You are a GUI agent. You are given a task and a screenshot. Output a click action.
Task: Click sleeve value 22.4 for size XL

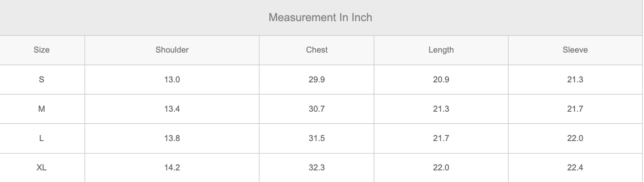[x=575, y=168]
